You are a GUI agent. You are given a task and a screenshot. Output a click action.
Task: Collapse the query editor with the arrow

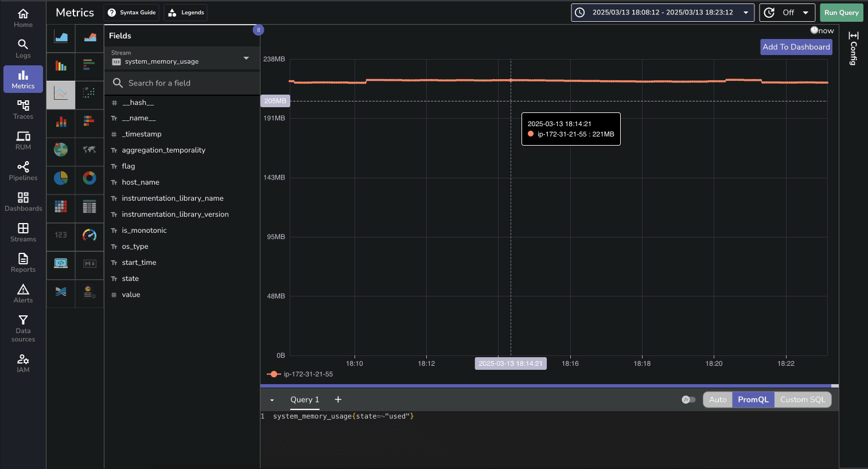(x=272, y=400)
